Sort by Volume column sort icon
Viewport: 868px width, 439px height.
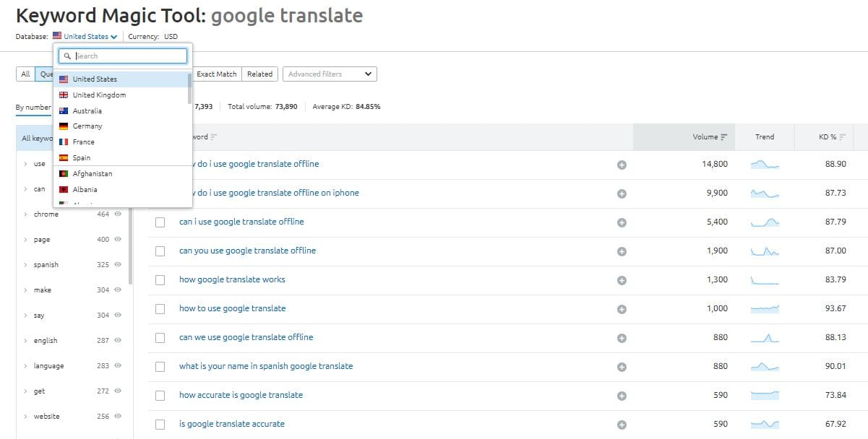click(x=724, y=137)
